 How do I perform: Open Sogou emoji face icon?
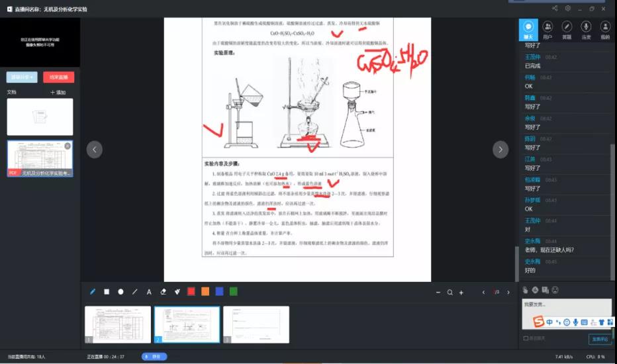[x=567, y=322]
